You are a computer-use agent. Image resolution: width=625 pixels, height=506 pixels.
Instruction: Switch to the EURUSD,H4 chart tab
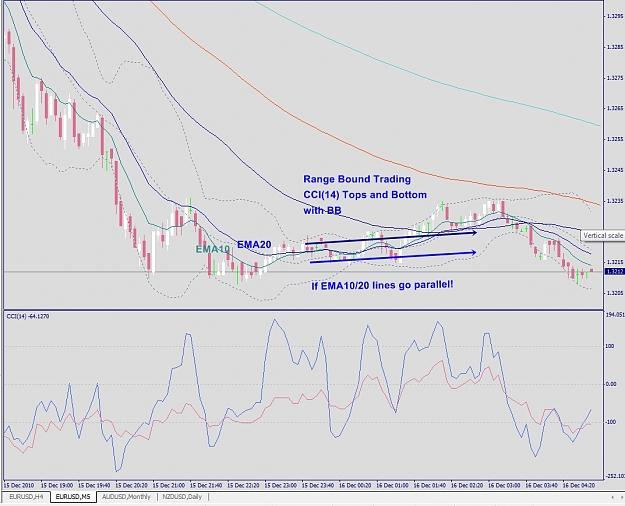pyautogui.click(x=26, y=497)
